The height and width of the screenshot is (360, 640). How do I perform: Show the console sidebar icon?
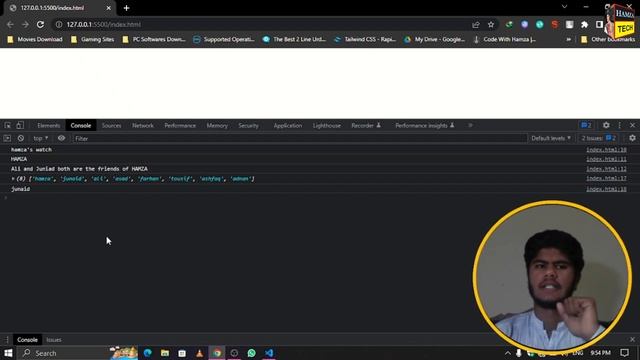[7, 138]
